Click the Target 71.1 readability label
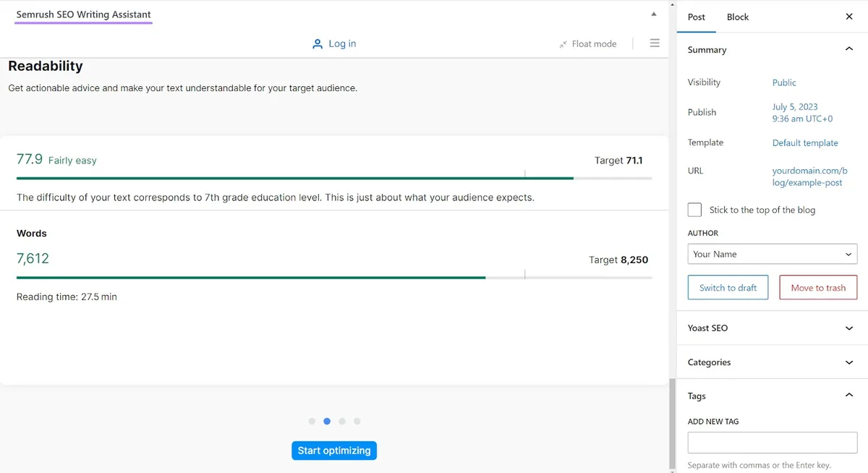The height and width of the screenshot is (473, 868). tap(618, 161)
